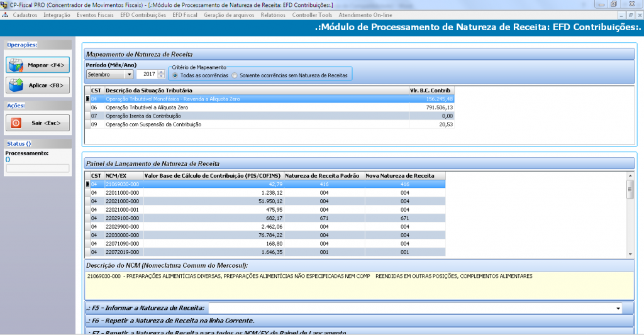Click the 'Vlr. B.C. Contrib' column header

[x=431, y=91]
